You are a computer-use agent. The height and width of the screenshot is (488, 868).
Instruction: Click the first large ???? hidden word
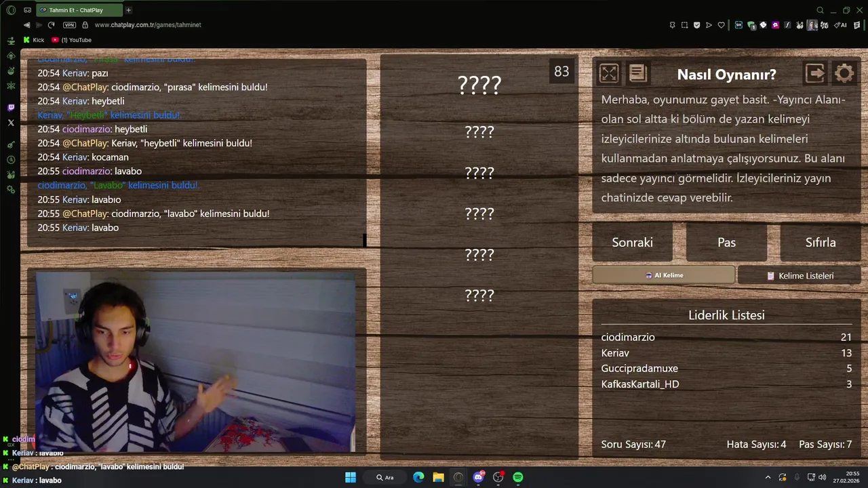click(x=479, y=85)
